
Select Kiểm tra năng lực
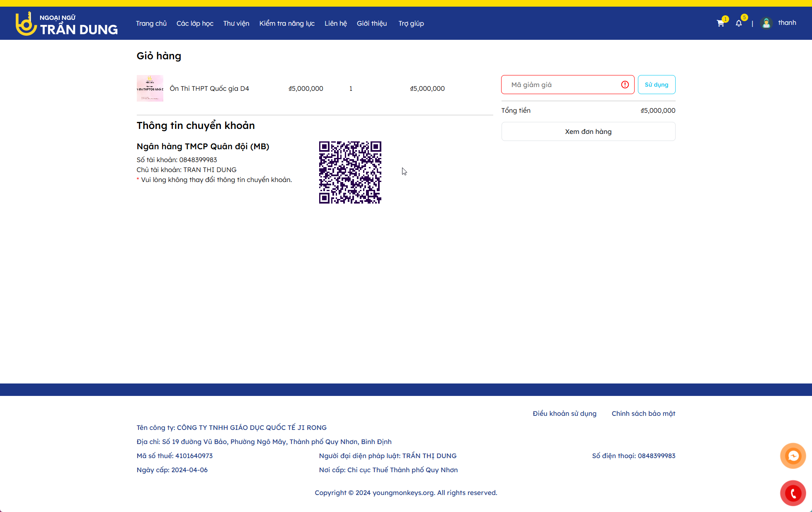(287, 23)
